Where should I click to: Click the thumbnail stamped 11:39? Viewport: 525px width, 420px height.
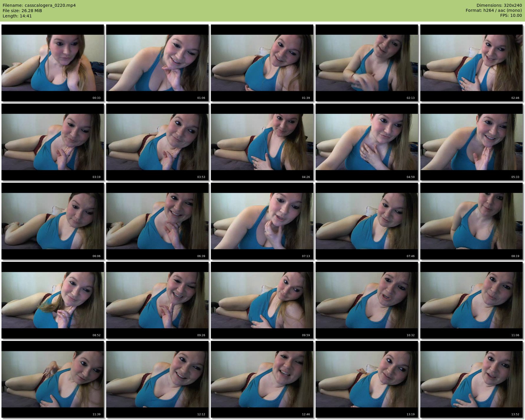point(53,379)
